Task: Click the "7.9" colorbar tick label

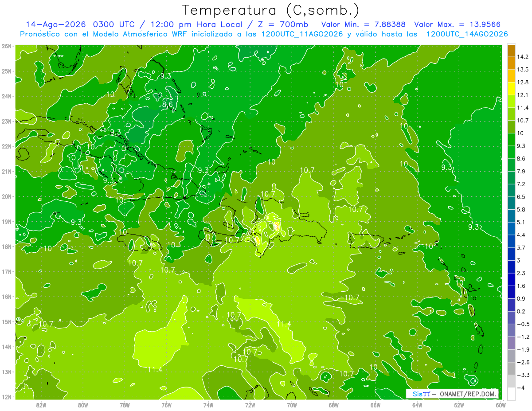Action: 521,171
